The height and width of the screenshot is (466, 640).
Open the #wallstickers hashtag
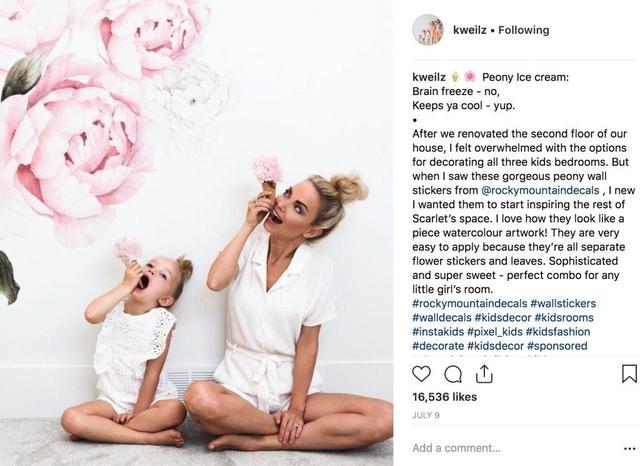563,304
